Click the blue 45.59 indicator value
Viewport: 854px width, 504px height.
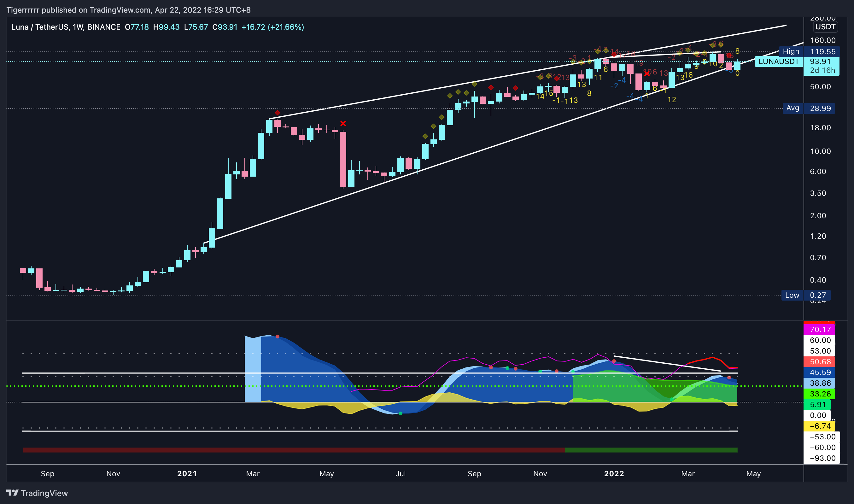tap(819, 372)
